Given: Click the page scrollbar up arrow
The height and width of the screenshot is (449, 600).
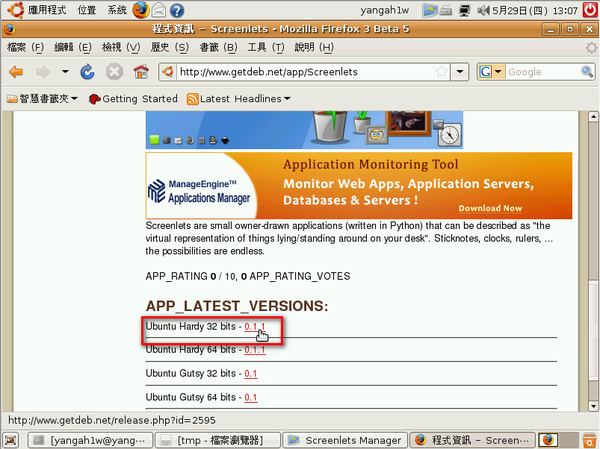Looking at the screenshot, I should [593, 116].
